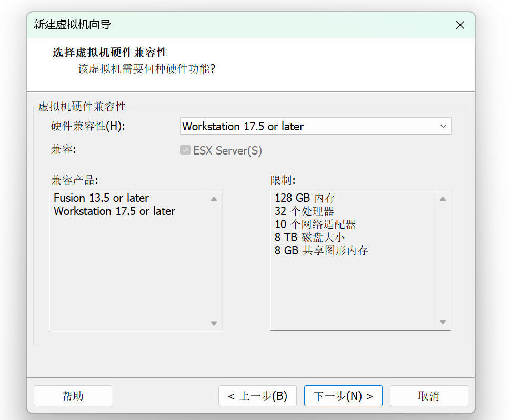Viewport: 511px width, 420px height.
Task: Click the 帮助 button
Action: tap(73, 396)
